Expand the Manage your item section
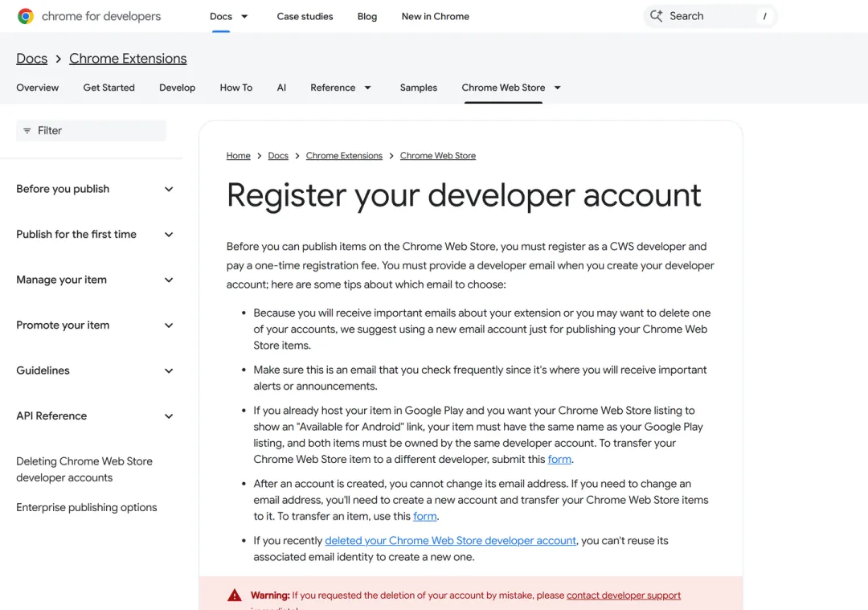This screenshot has width=868, height=610. click(x=169, y=280)
